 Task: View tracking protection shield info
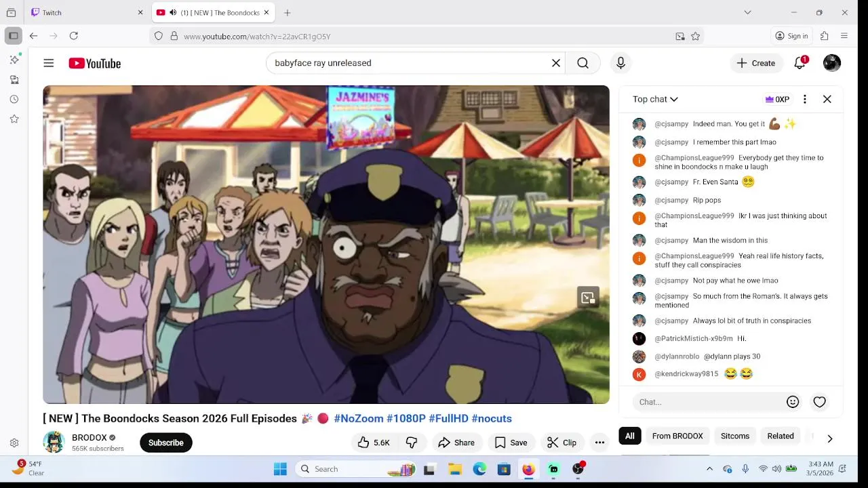point(159,36)
